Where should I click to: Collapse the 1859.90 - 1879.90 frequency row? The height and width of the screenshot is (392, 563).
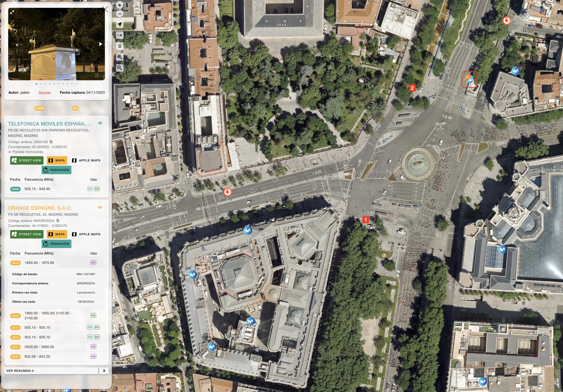[x=56, y=263]
